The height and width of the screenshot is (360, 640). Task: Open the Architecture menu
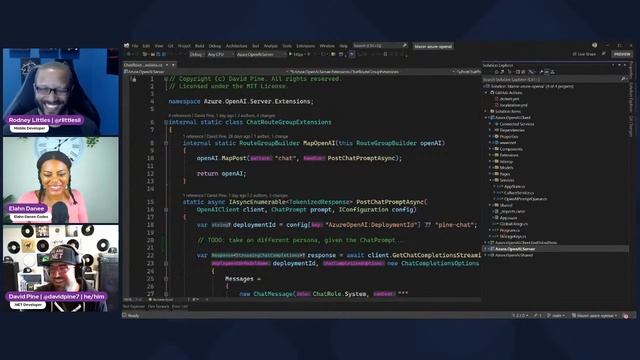tap(236, 46)
